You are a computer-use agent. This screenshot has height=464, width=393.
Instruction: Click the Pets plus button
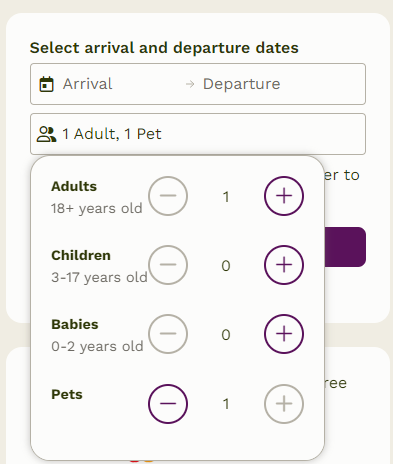[284, 404]
